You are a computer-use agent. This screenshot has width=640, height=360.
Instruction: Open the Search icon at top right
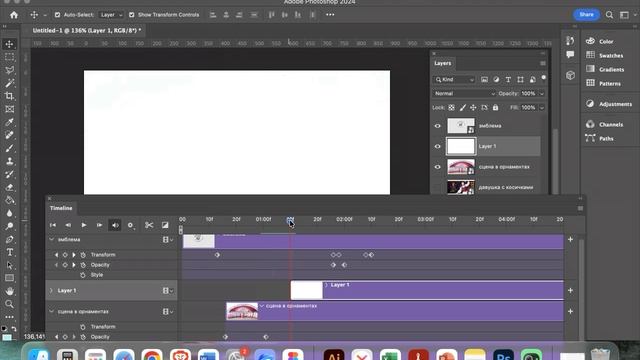[609, 15]
